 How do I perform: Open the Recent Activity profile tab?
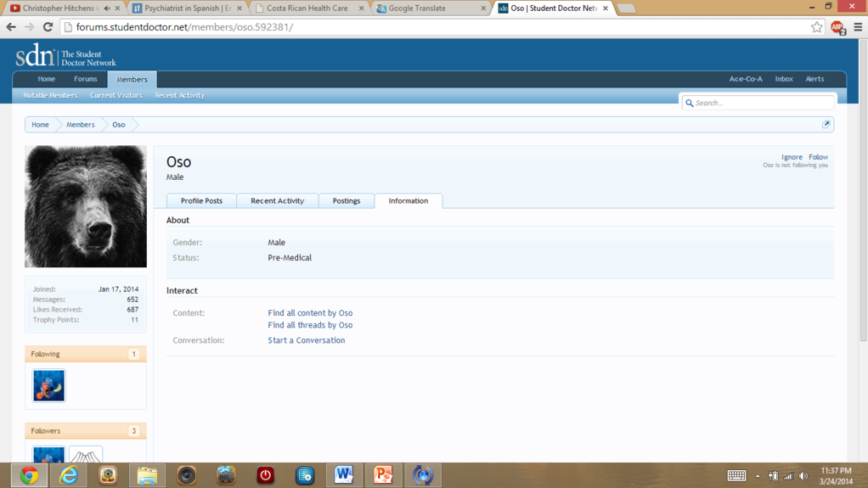pyautogui.click(x=277, y=201)
